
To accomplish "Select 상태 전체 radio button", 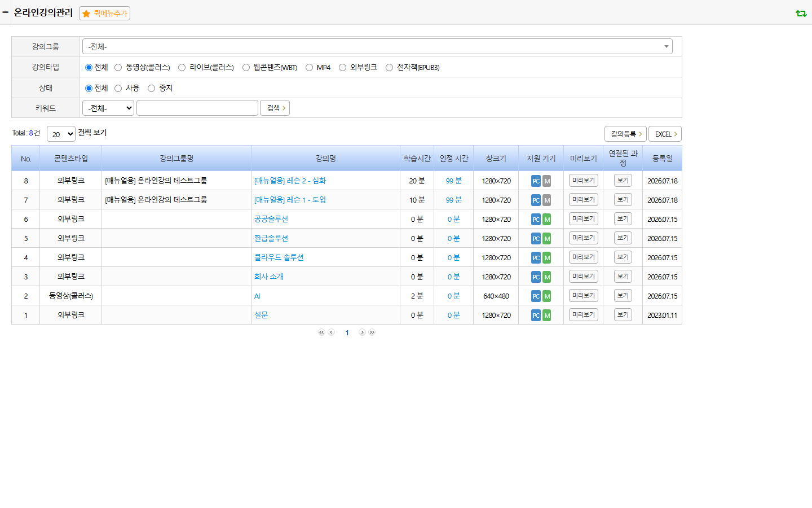I will pyautogui.click(x=89, y=89).
